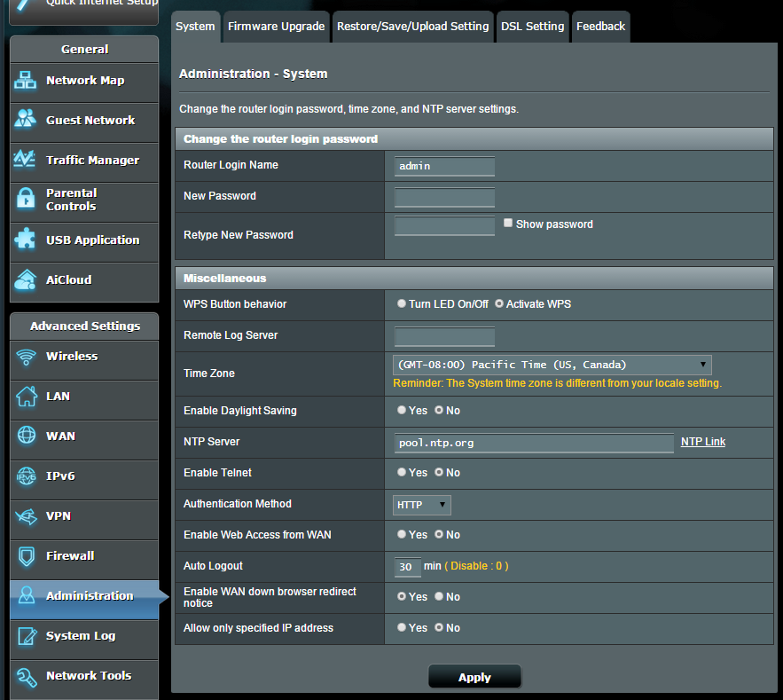Focus the New Password field

[x=444, y=197]
